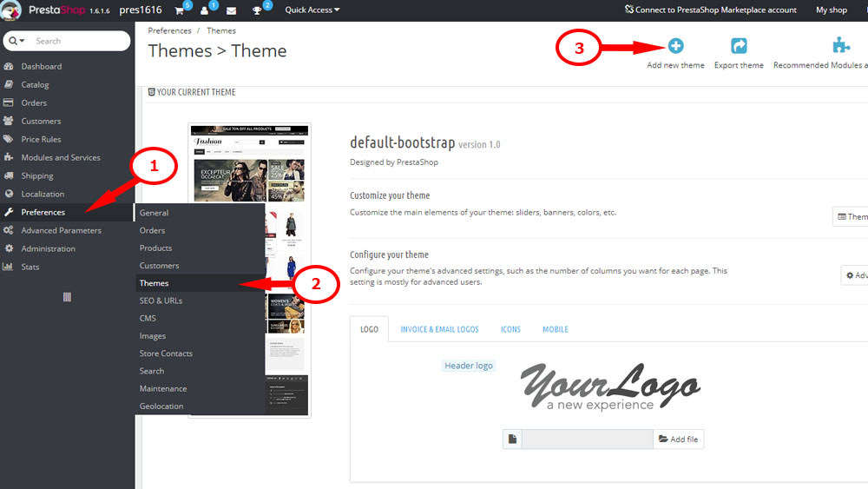Open Catalog menu item
This screenshot has height=489, width=868.
[35, 85]
